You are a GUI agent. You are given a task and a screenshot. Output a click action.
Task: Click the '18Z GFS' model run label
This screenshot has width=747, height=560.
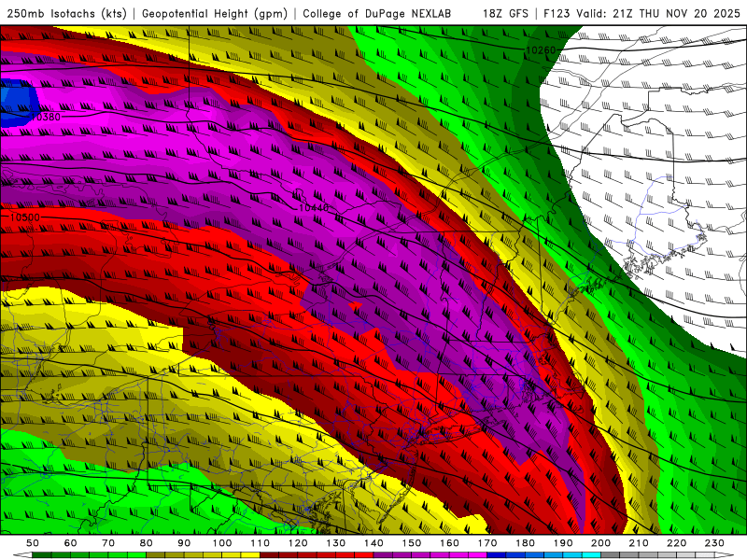[505, 13]
